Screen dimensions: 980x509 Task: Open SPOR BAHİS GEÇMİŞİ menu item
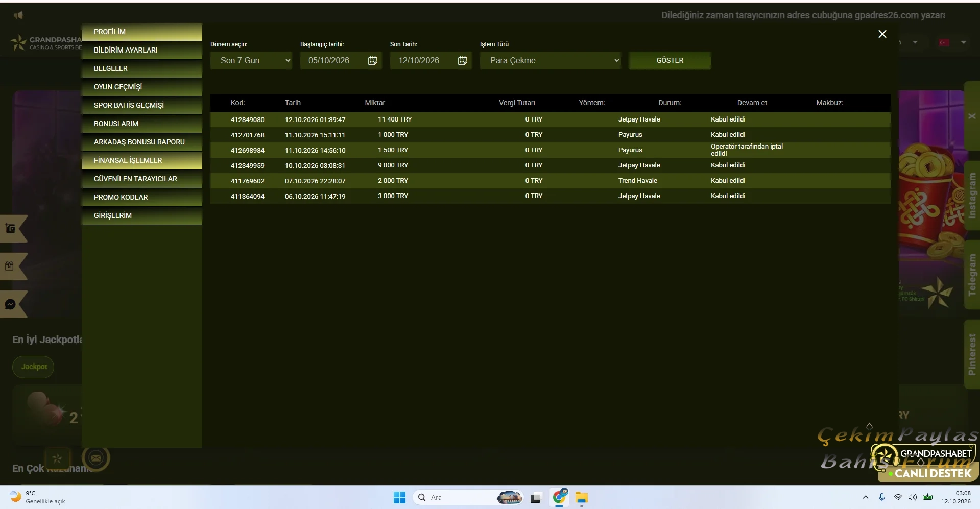142,105
